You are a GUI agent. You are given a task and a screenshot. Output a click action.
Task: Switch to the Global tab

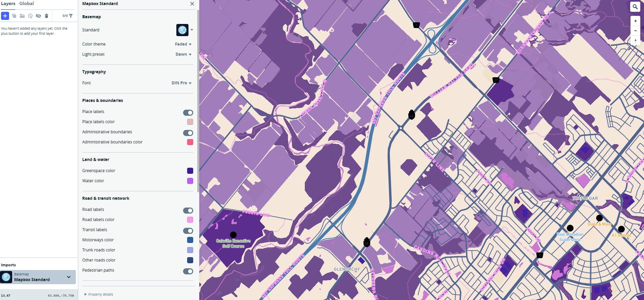26,4
